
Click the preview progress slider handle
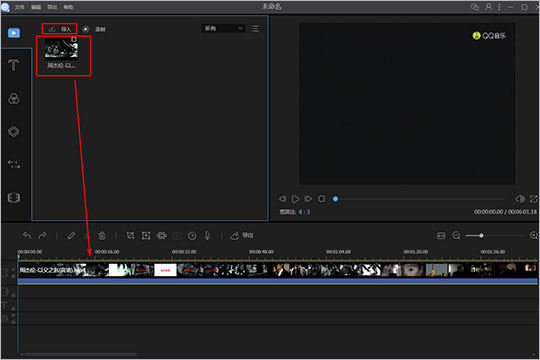point(335,199)
